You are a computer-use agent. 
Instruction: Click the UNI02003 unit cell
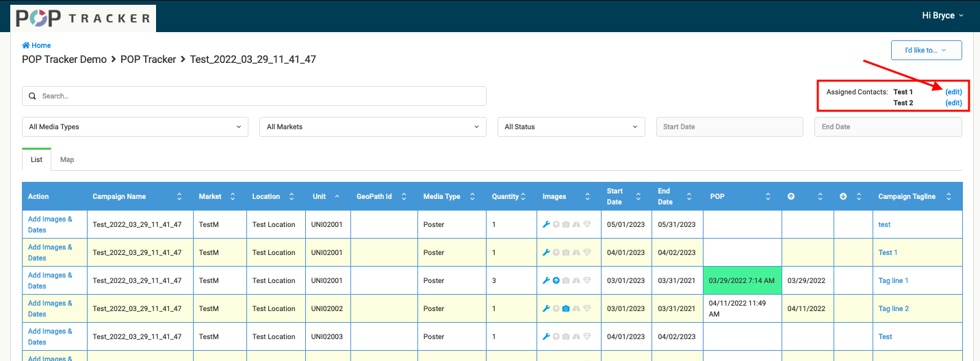(x=328, y=336)
